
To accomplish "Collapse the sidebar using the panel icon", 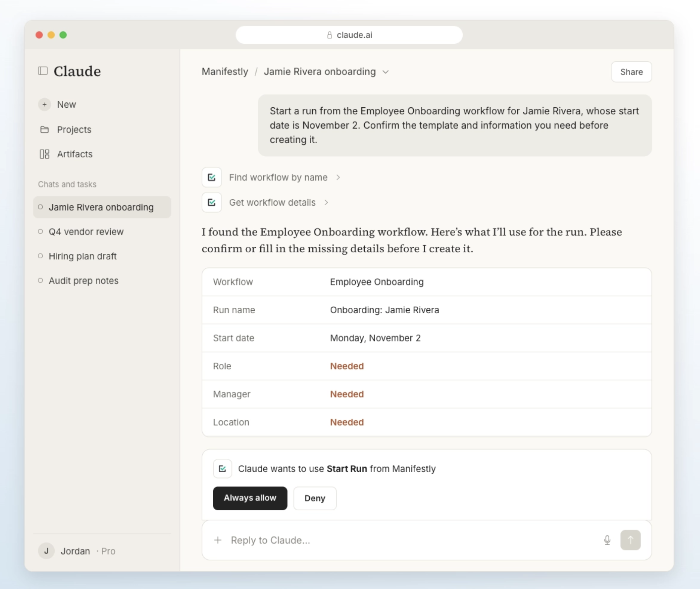I will pyautogui.click(x=43, y=71).
